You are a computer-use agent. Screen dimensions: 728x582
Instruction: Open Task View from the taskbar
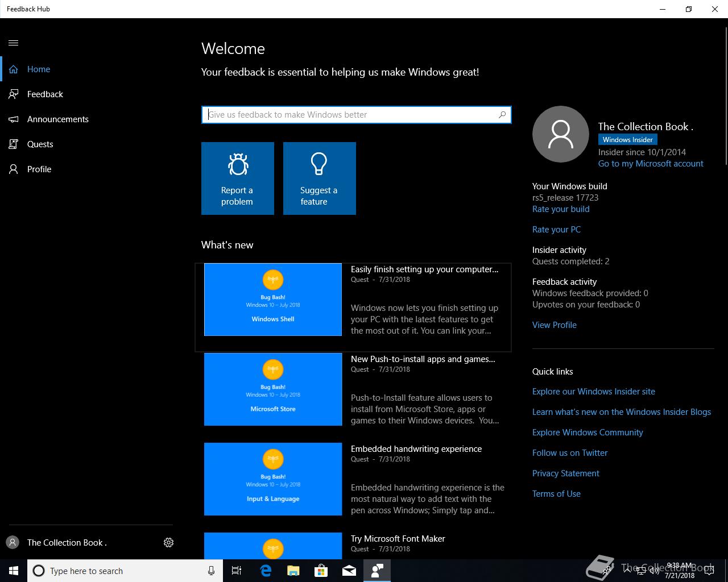pos(237,571)
